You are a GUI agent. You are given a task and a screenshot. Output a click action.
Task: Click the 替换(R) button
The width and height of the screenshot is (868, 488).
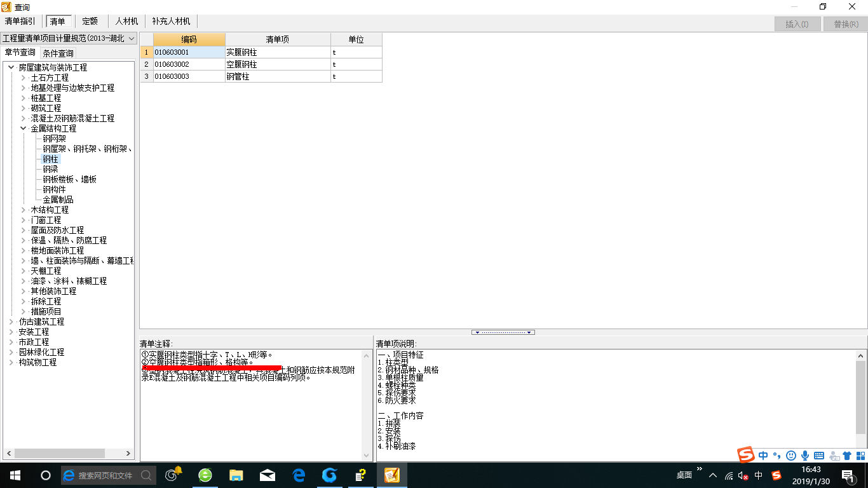pyautogui.click(x=845, y=24)
